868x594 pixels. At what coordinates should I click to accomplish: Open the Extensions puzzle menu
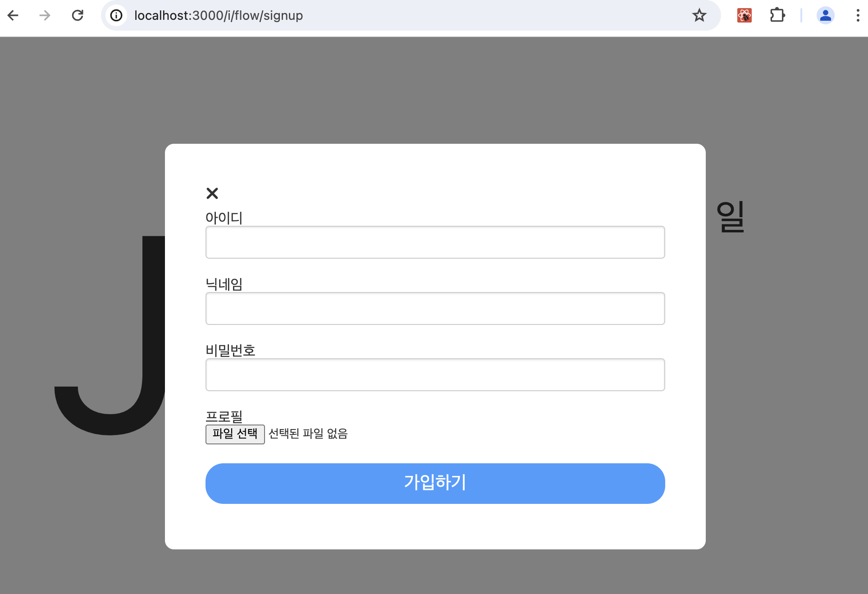tap(777, 15)
